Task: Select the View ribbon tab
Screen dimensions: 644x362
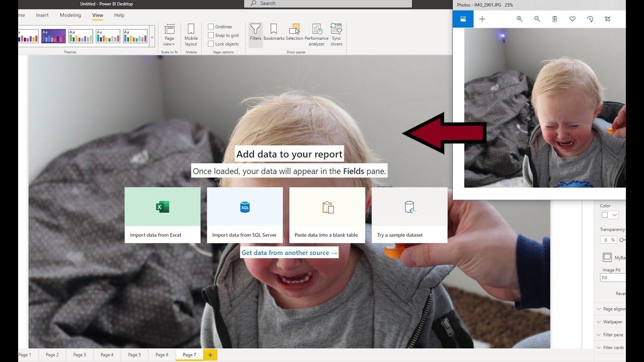Action: (98, 15)
